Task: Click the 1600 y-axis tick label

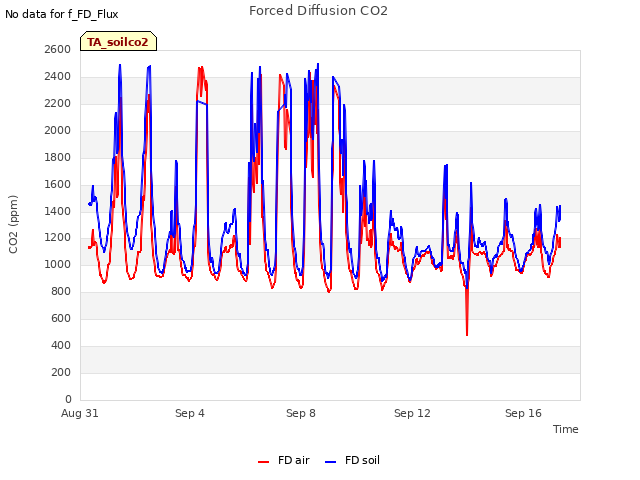Action: 58,184
